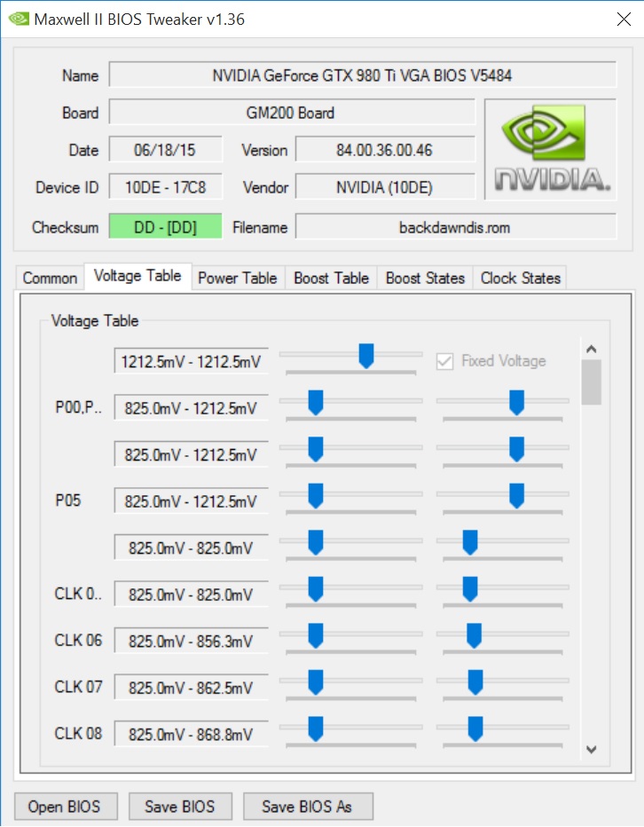Open the Clock States tab
Image resolution: width=644 pixels, height=827 pixels.
[520, 278]
